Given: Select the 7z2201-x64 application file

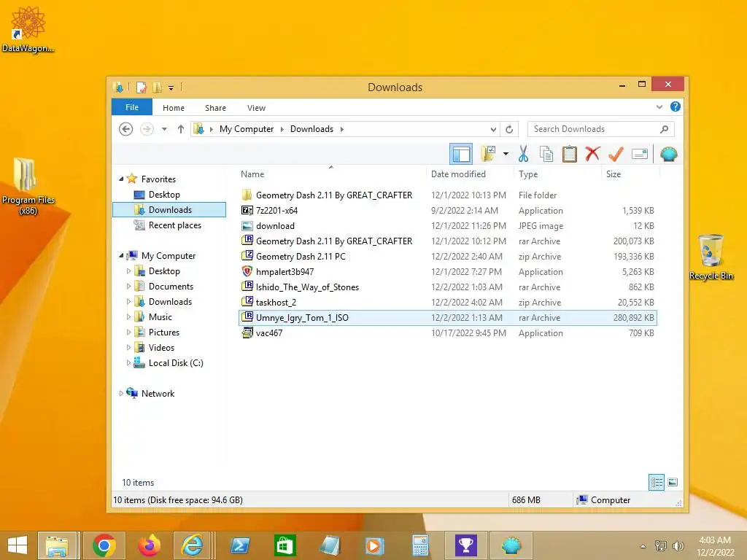Looking at the screenshot, I should pyautogui.click(x=448, y=211).
